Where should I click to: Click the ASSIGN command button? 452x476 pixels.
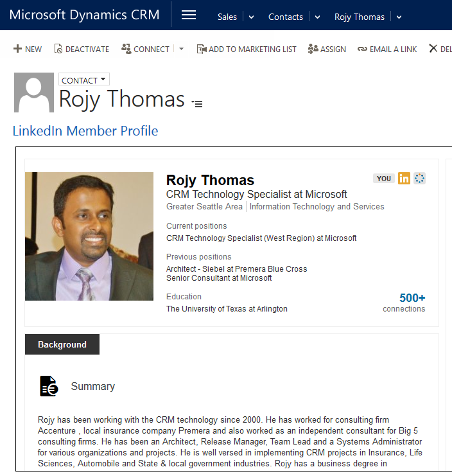point(327,49)
